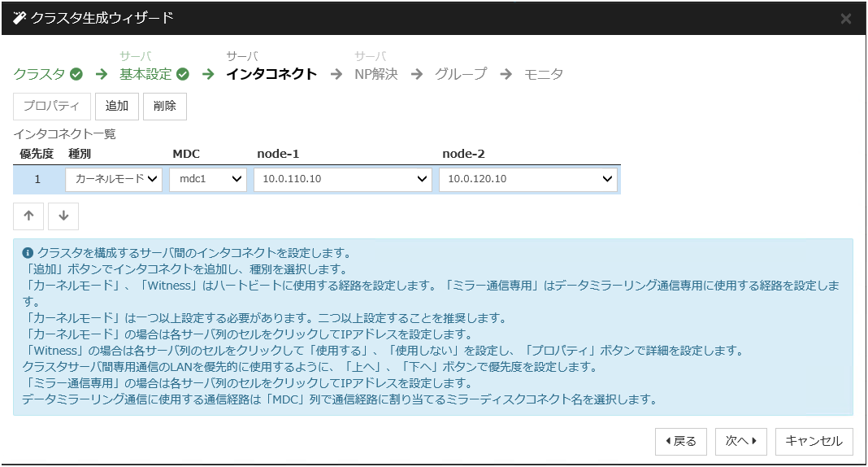Expand node-1 IP address 10.0.110.10 dropdown
Screen dimensions: 868x467
[x=342, y=179]
